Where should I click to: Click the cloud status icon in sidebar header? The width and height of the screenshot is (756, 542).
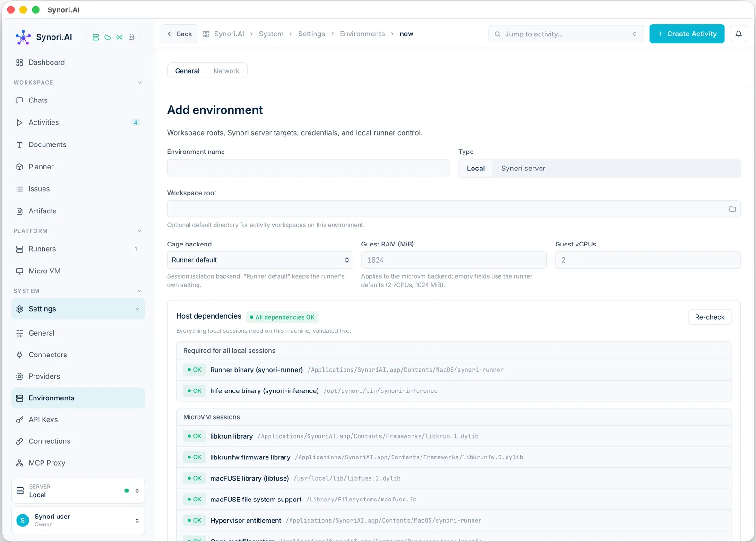pyautogui.click(x=108, y=37)
